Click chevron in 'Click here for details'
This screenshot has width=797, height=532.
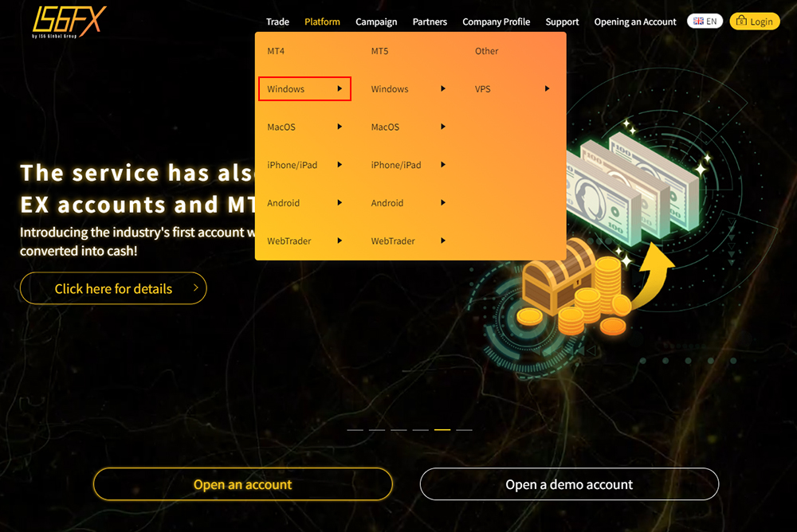click(196, 288)
